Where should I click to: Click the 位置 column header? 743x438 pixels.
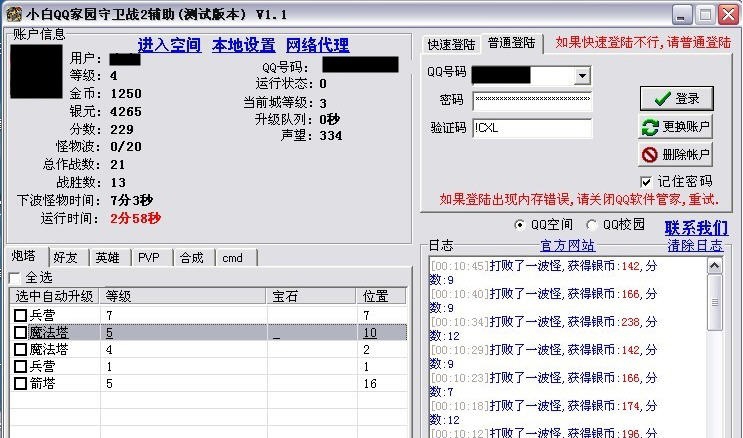(381, 296)
